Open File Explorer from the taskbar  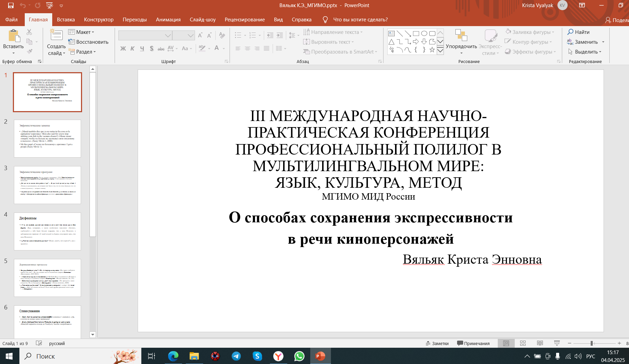194,356
